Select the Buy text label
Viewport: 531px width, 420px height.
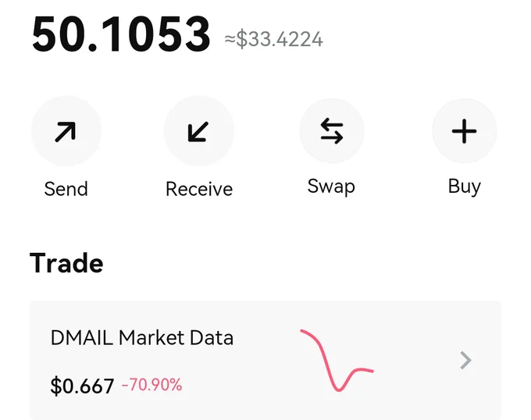pyautogui.click(x=465, y=187)
